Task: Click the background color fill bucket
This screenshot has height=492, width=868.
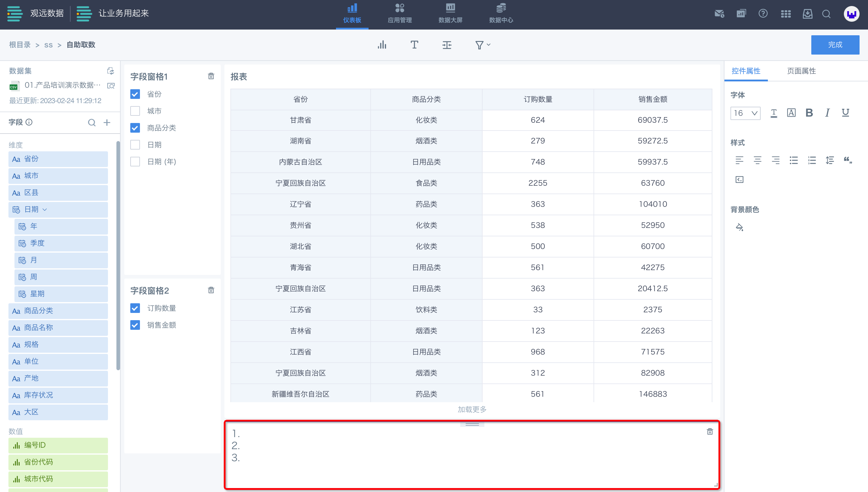Action: pyautogui.click(x=739, y=227)
